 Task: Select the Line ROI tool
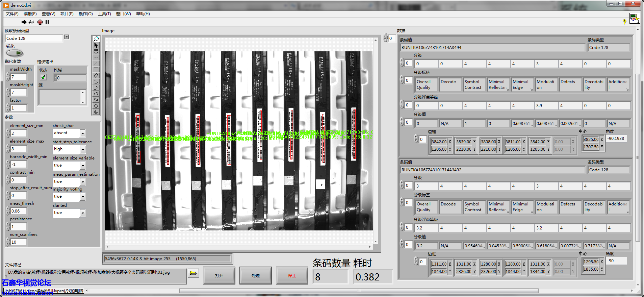[96, 63]
